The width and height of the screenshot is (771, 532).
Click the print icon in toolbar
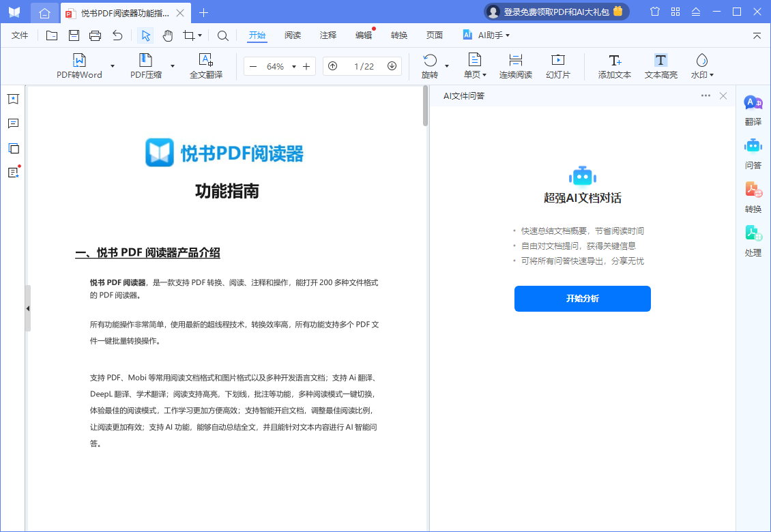point(95,35)
